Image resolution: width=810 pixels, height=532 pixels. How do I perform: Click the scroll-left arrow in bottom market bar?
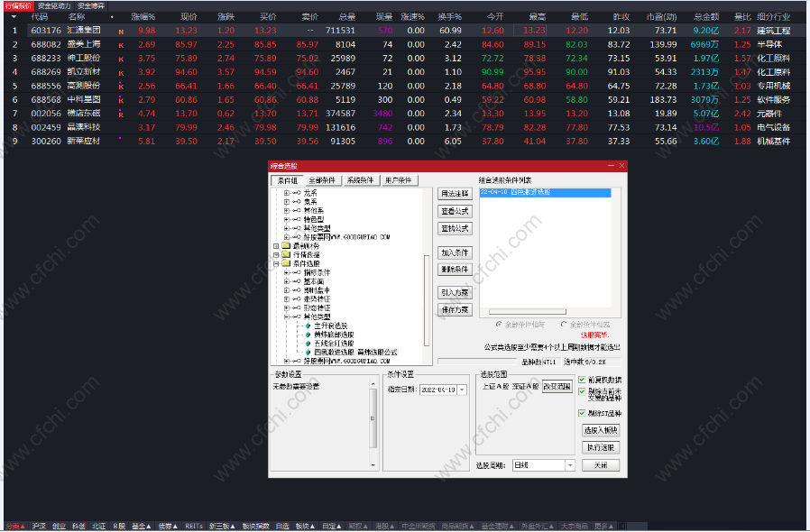click(x=622, y=527)
